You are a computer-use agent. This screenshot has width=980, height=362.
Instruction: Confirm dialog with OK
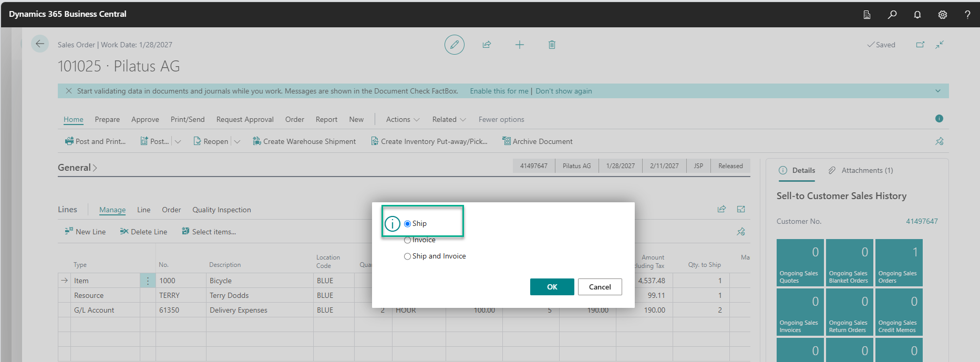pos(552,287)
